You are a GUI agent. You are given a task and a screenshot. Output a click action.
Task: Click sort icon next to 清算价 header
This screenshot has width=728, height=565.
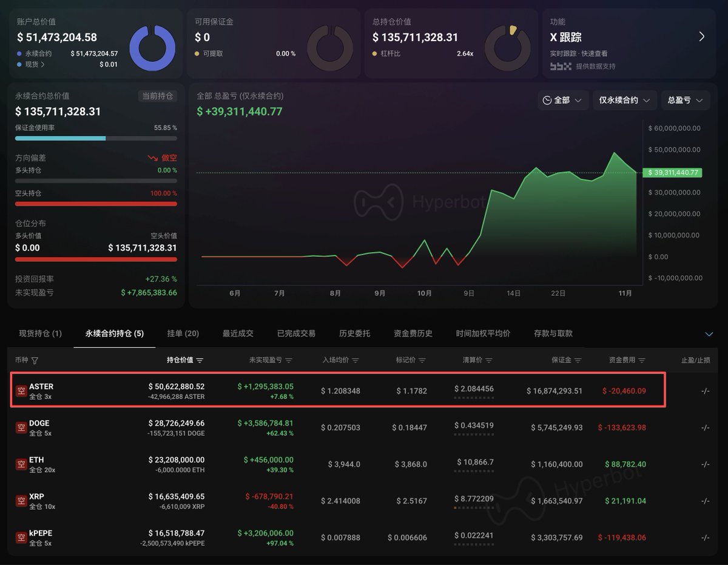(489, 361)
